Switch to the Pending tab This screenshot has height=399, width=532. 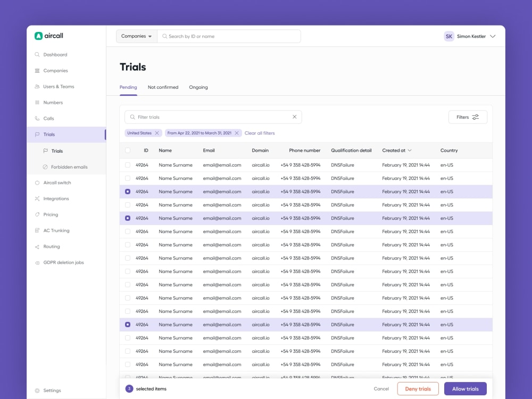(x=128, y=87)
